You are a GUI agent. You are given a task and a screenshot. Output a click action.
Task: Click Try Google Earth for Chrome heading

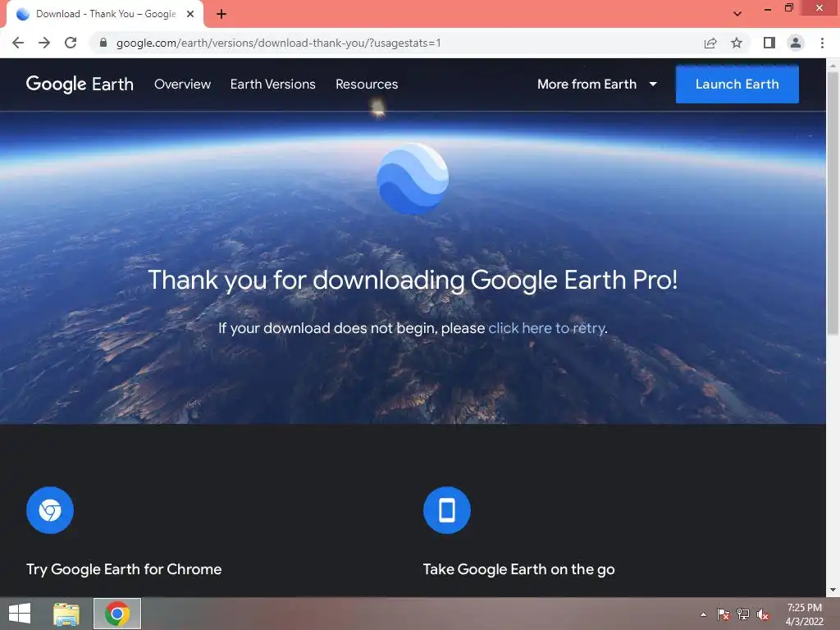(x=124, y=569)
